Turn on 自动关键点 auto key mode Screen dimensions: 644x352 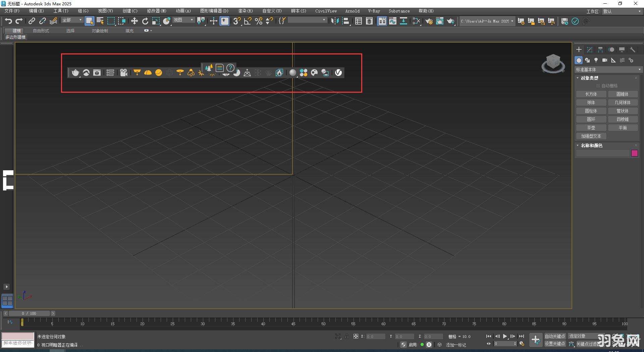pyautogui.click(x=555, y=336)
